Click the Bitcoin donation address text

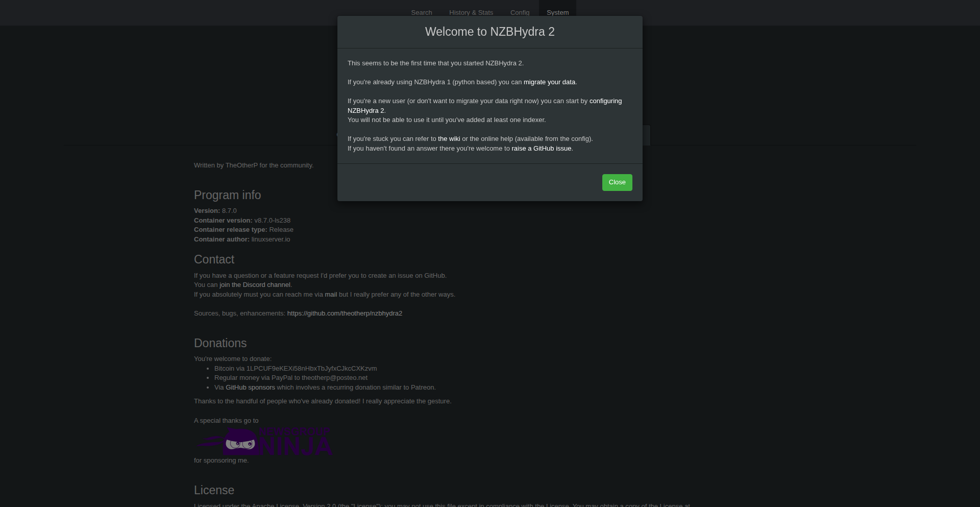[x=311, y=369]
